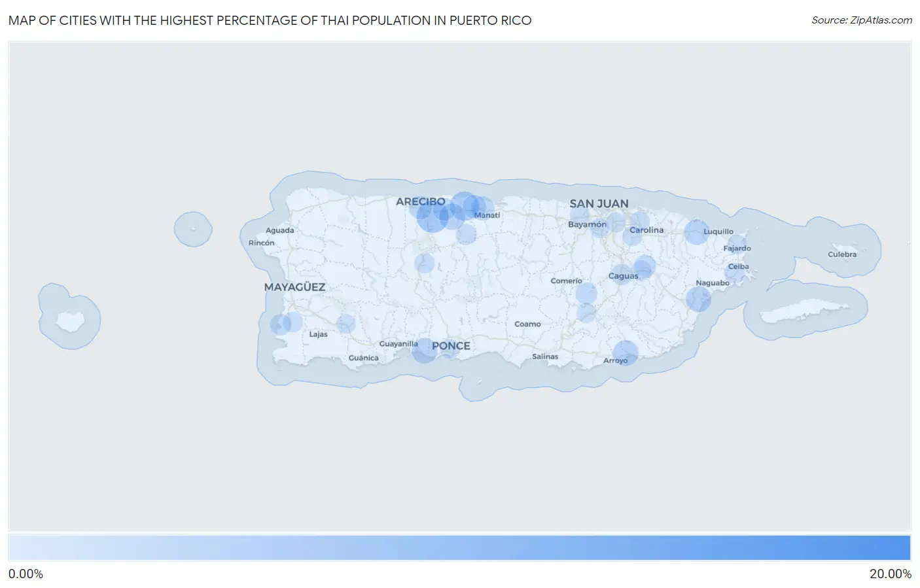Click the Lajas town label
This screenshot has height=588, width=920.
(x=318, y=334)
